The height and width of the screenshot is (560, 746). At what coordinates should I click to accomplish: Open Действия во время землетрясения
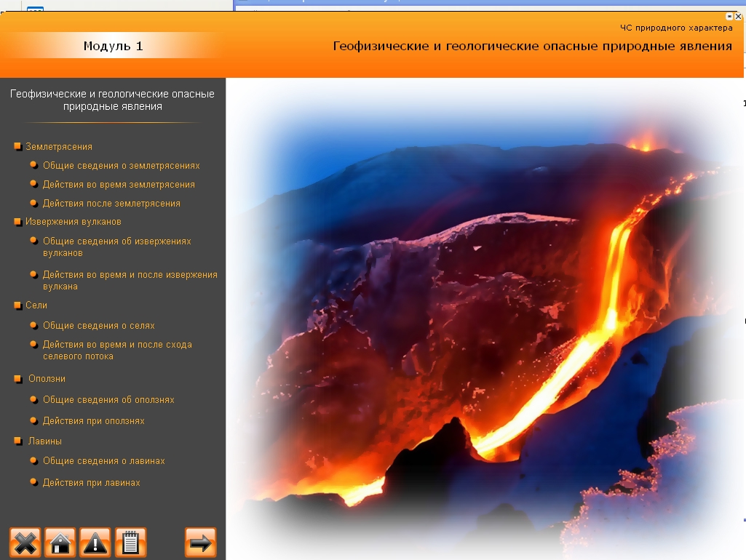pyautogui.click(x=119, y=185)
